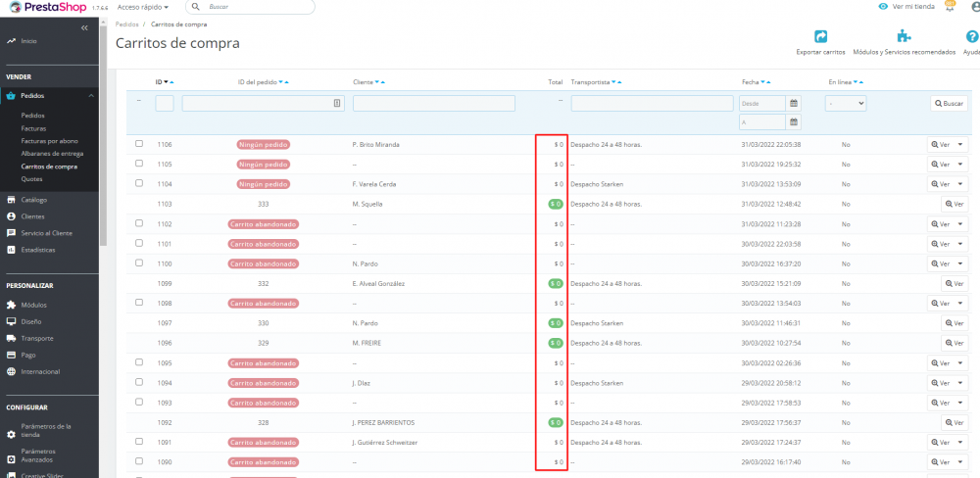Check the box for cart 1098
980x478 pixels.
139,303
